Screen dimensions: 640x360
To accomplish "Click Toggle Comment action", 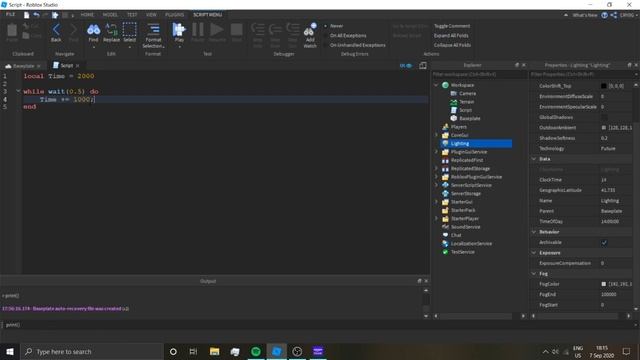I will click(452, 26).
